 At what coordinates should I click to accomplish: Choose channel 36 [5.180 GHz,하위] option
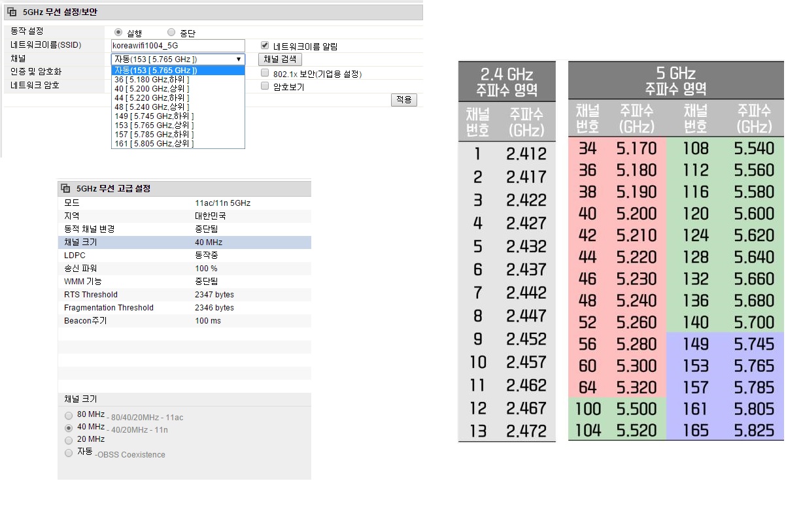tap(178, 79)
